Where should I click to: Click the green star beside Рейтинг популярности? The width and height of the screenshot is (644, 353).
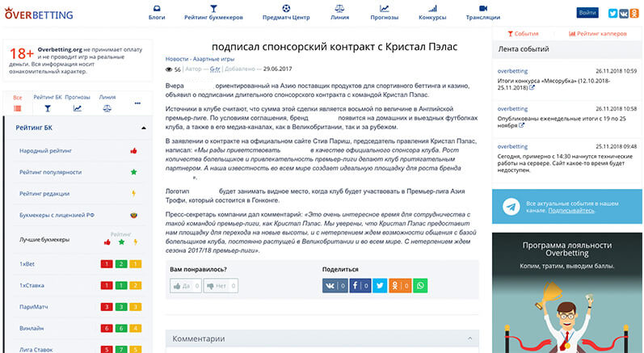tap(133, 172)
